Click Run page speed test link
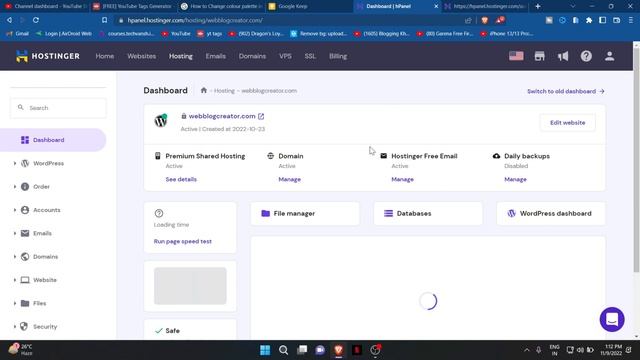This screenshot has width=640, height=360. click(x=182, y=241)
